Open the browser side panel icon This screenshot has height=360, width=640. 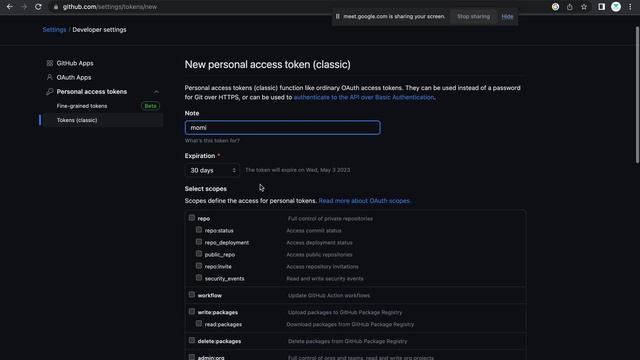pos(601,7)
